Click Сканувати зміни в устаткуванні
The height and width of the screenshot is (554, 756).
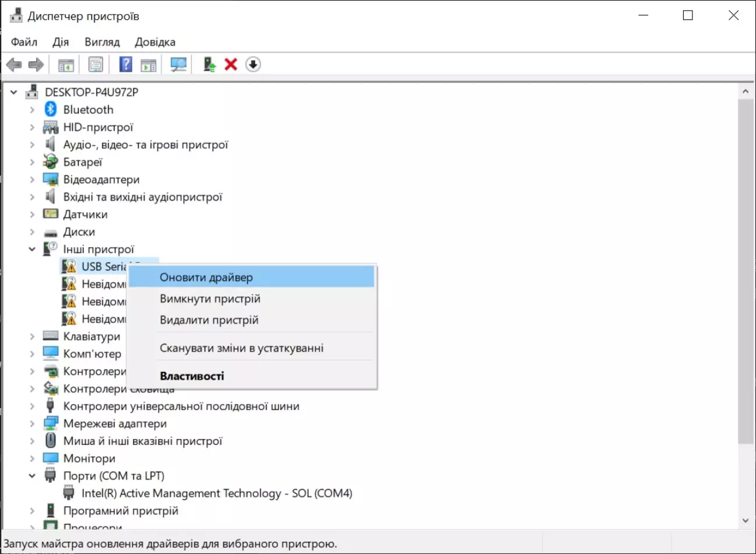coord(242,348)
